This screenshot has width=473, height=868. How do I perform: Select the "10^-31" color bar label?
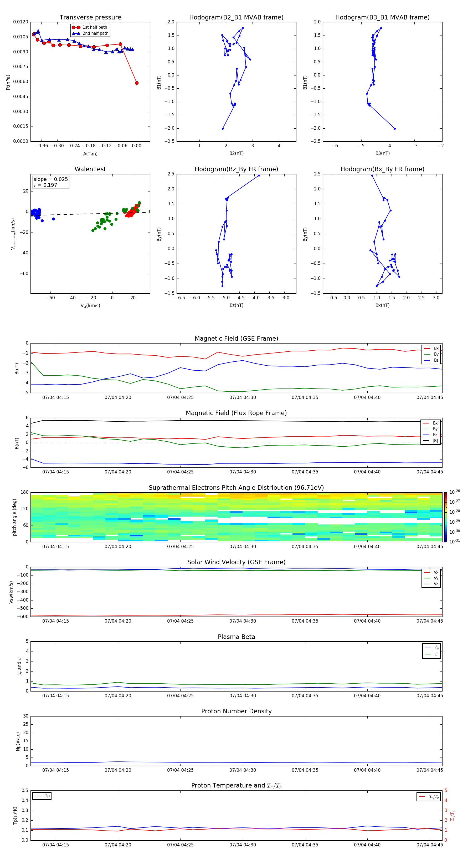tap(455, 541)
